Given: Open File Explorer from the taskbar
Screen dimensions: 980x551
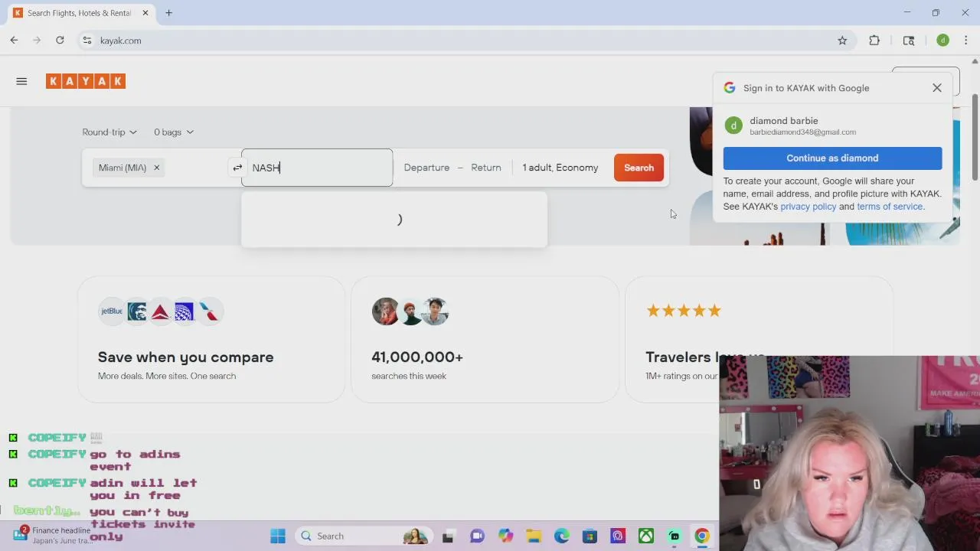Looking at the screenshot, I should point(534,536).
